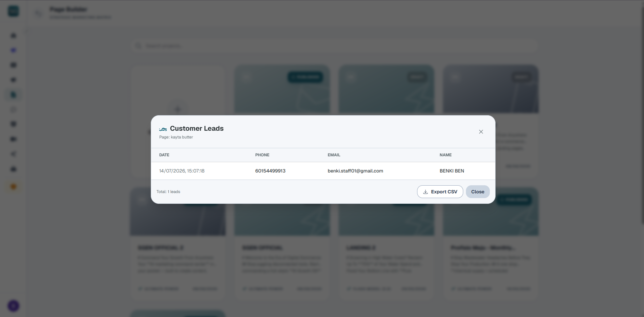Click the 'Total: 1 leads' footer text

click(x=168, y=192)
